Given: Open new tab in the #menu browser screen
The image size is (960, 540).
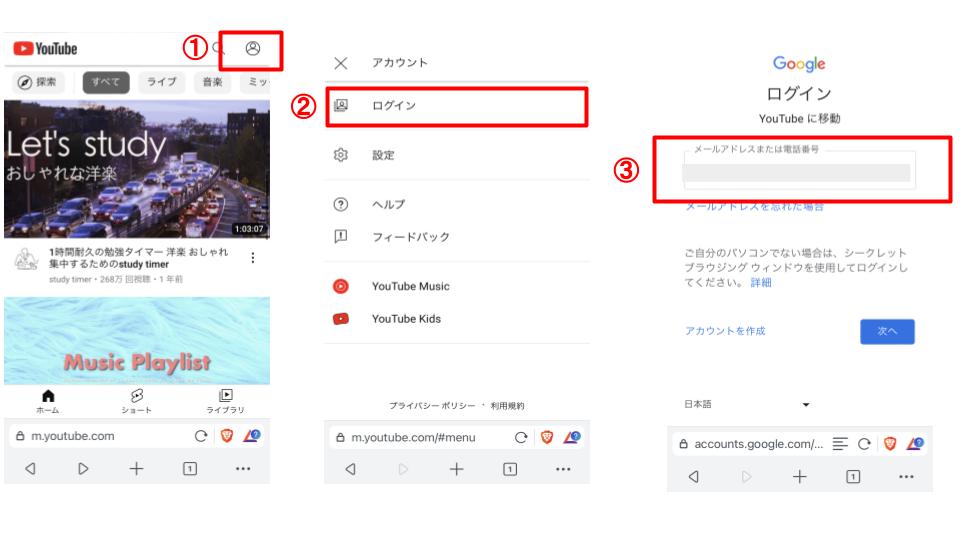Looking at the screenshot, I should tap(457, 470).
